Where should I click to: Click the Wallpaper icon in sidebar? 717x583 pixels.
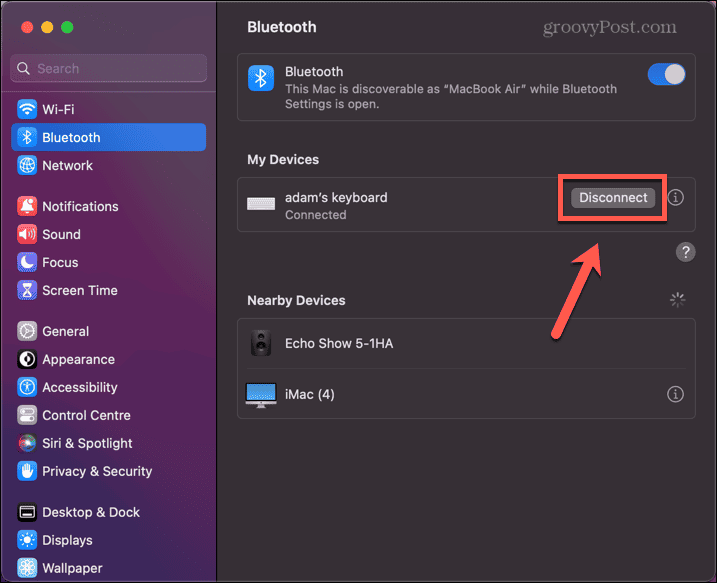pyautogui.click(x=27, y=567)
